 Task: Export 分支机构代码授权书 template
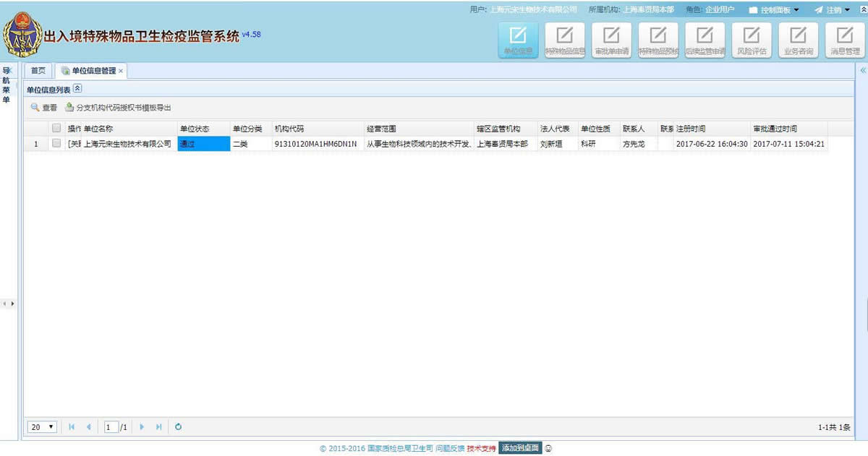click(x=118, y=108)
